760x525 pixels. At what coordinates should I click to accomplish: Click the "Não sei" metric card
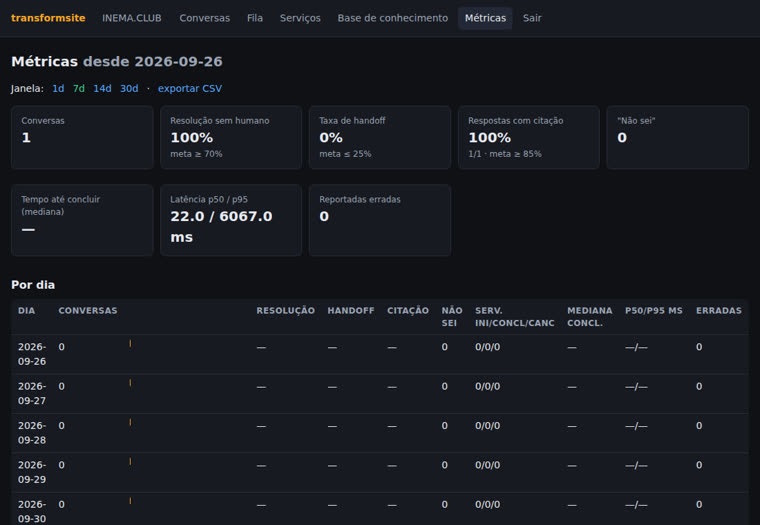(678, 137)
